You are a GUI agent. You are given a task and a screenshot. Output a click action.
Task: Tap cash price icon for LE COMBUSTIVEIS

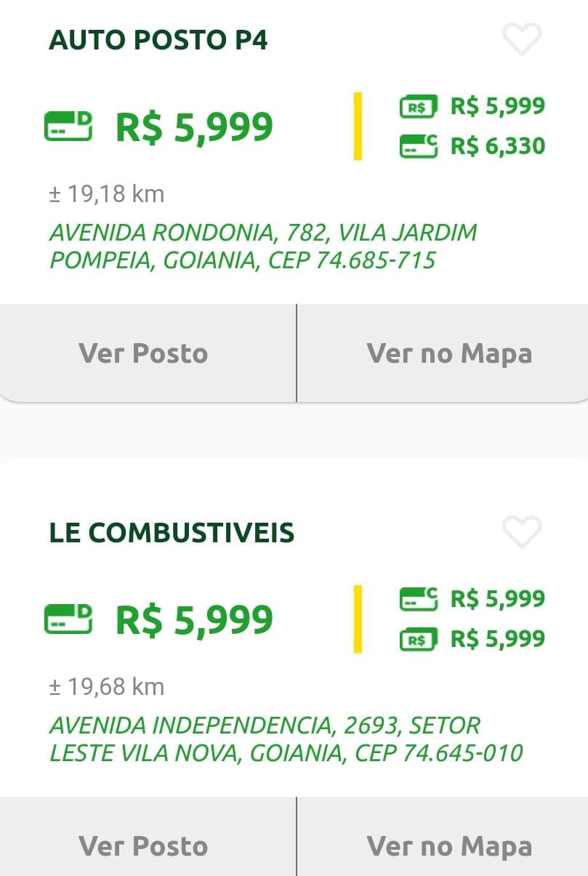click(418, 639)
